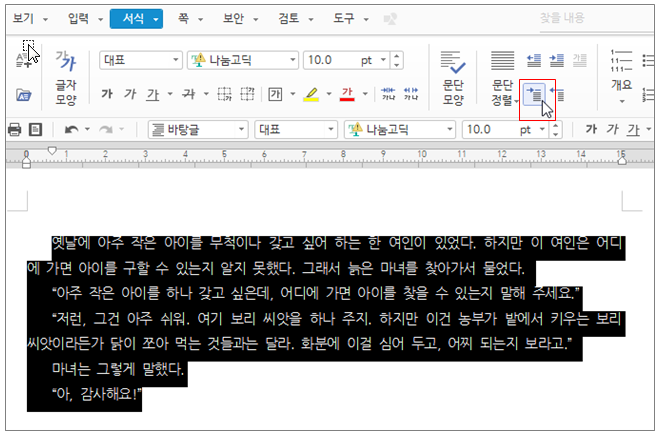Open the 도구 menu

(x=351, y=19)
